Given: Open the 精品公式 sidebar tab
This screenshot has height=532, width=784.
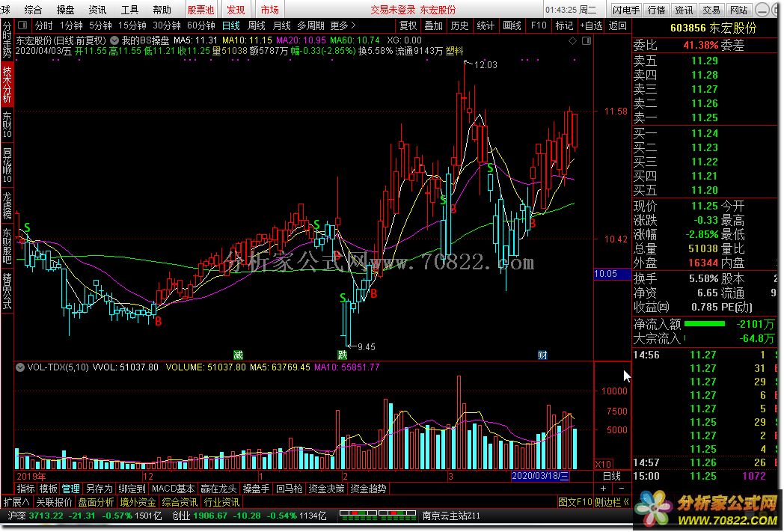Looking at the screenshot, I should point(7,290).
